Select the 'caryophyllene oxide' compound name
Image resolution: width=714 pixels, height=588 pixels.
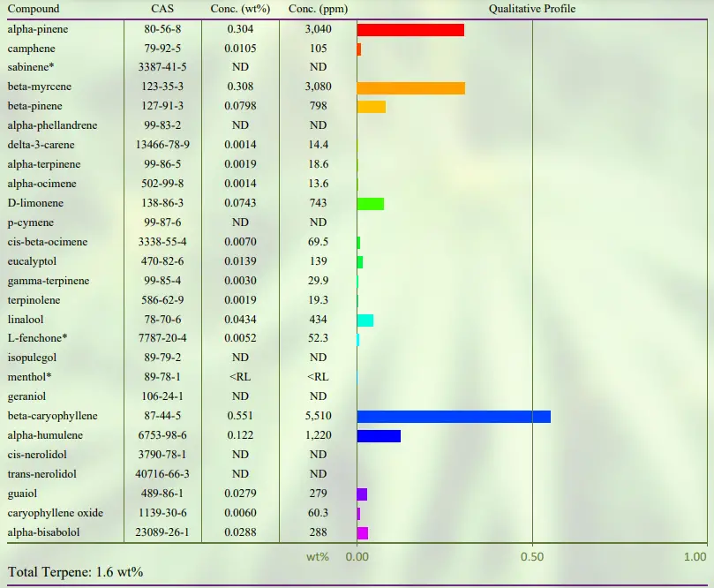click(56, 513)
